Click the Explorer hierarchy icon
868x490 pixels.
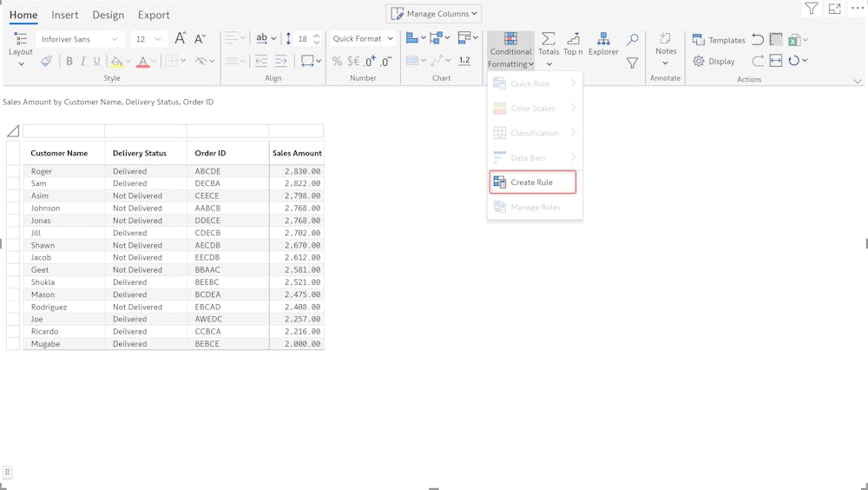[x=602, y=44]
